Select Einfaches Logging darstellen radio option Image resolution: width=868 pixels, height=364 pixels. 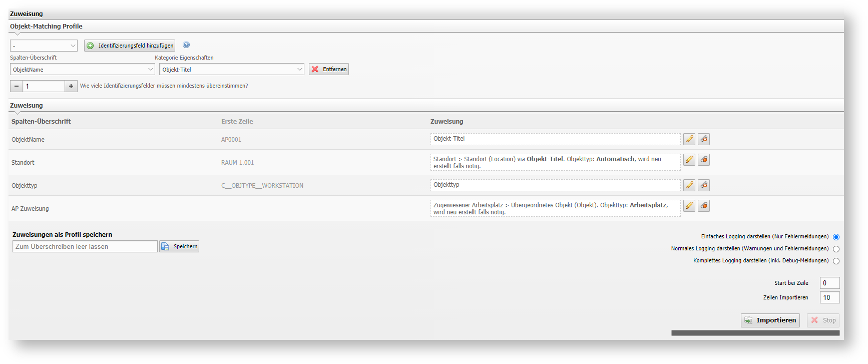click(x=836, y=237)
